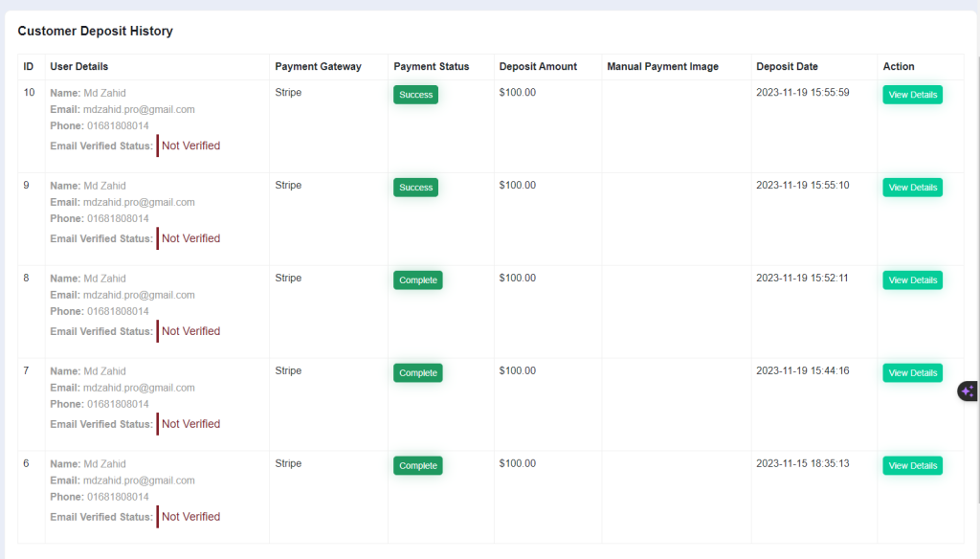980x559 pixels.
Task: View details for deposit ID 8
Action: (x=912, y=280)
